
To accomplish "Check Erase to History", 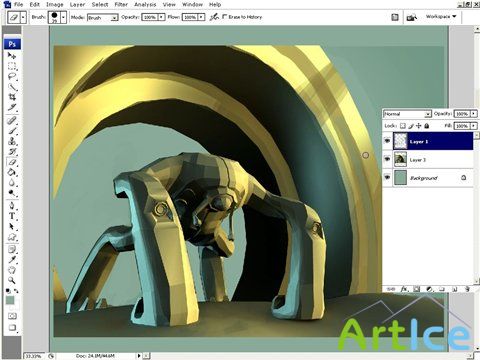I will pos(225,16).
